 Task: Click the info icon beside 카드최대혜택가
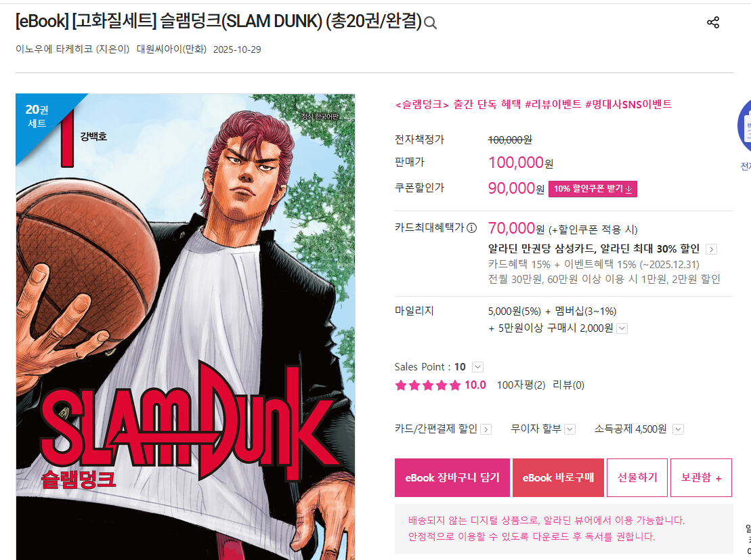[x=472, y=228]
